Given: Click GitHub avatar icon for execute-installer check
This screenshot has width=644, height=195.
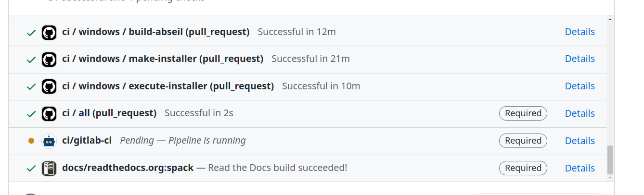Looking at the screenshot, I should [x=49, y=86].
